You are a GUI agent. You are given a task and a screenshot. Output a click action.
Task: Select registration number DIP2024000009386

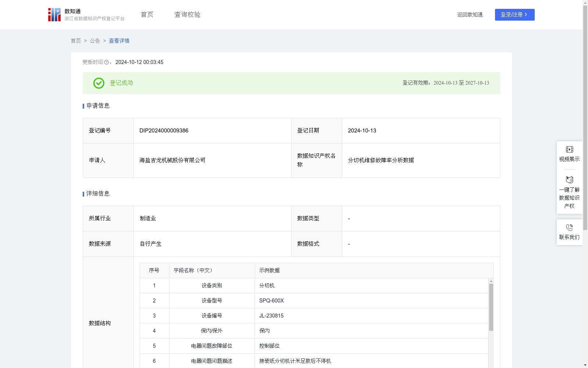(x=164, y=131)
